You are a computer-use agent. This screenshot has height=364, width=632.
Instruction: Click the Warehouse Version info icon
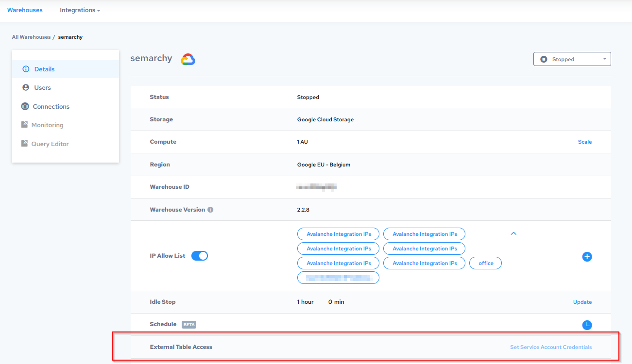point(210,210)
